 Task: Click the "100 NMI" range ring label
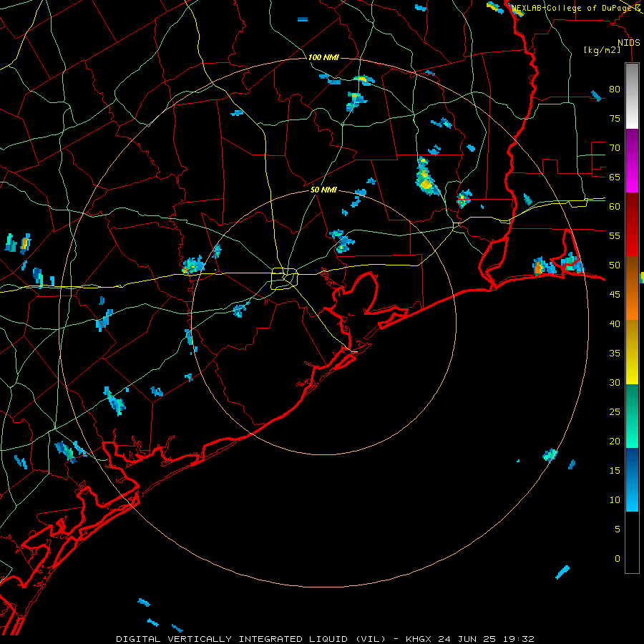click(323, 57)
